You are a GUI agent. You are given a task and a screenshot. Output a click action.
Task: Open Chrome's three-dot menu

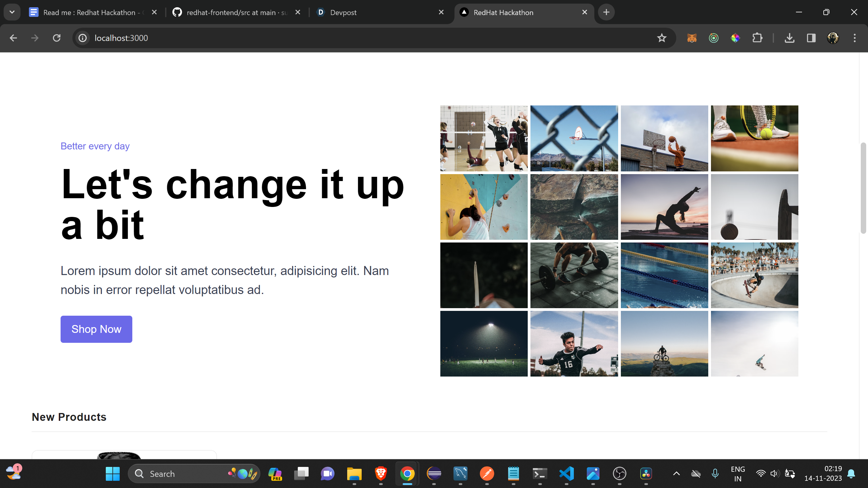click(x=854, y=38)
